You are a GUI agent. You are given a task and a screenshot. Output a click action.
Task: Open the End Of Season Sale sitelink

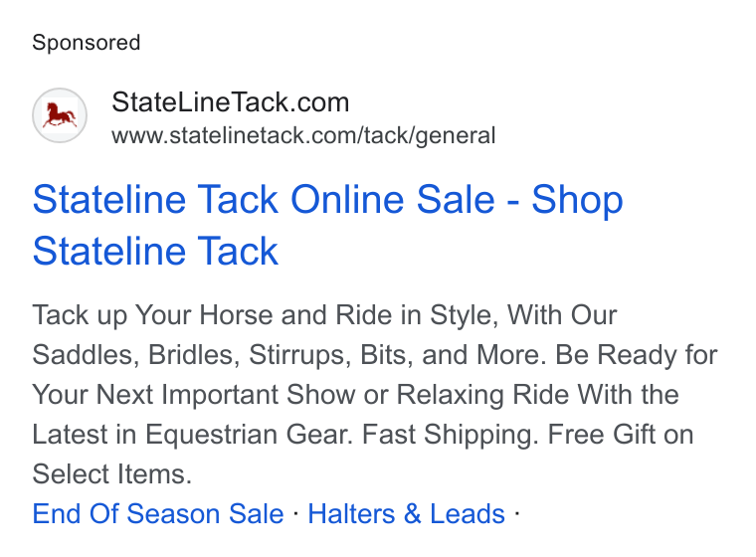point(158,513)
